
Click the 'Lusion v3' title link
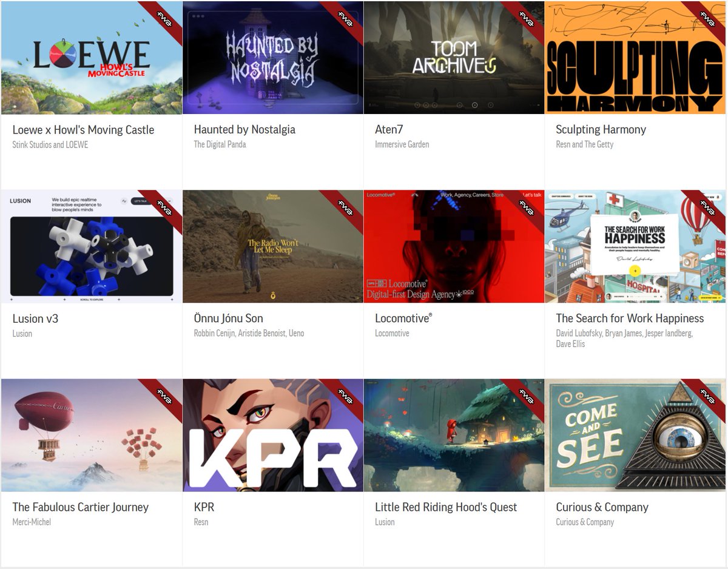[x=35, y=318]
